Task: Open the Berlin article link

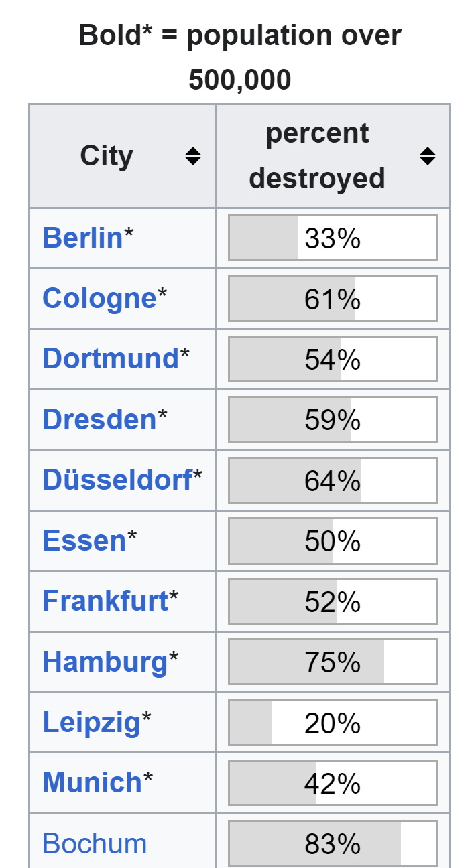Action: point(82,238)
